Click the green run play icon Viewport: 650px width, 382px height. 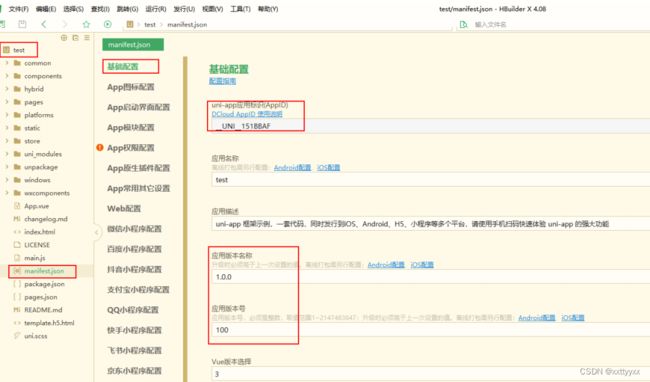(x=108, y=24)
